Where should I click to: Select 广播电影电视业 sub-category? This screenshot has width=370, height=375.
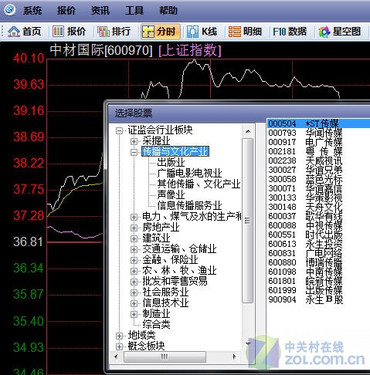click(189, 173)
